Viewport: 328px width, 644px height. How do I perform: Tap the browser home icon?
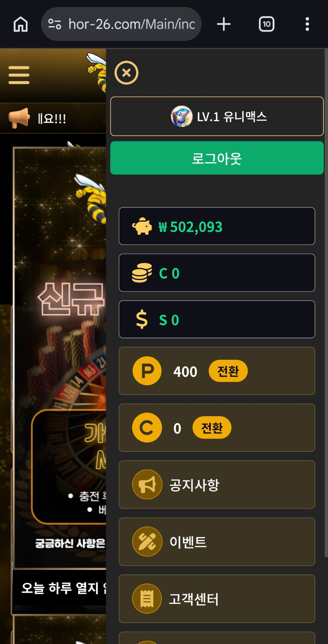(20, 24)
